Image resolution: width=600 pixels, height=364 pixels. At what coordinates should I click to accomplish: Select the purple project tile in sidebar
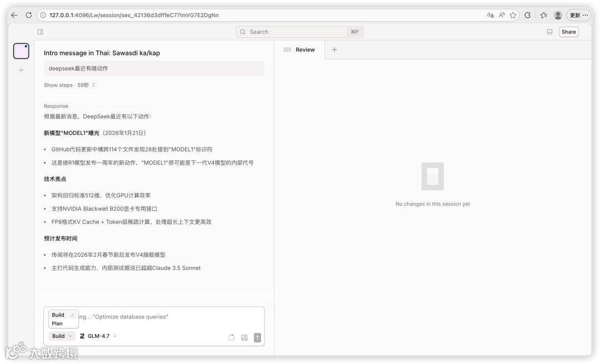pyautogui.click(x=21, y=51)
